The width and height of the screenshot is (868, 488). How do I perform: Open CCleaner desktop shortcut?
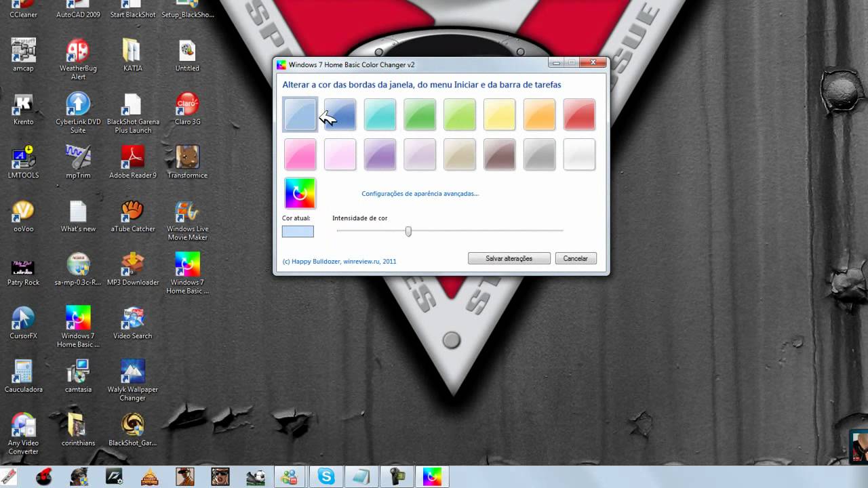pyautogui.click(x=23, y=9)
